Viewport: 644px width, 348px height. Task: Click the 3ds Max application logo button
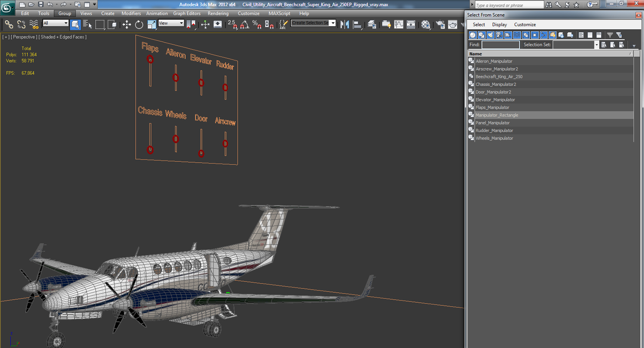tap(7, 7)
